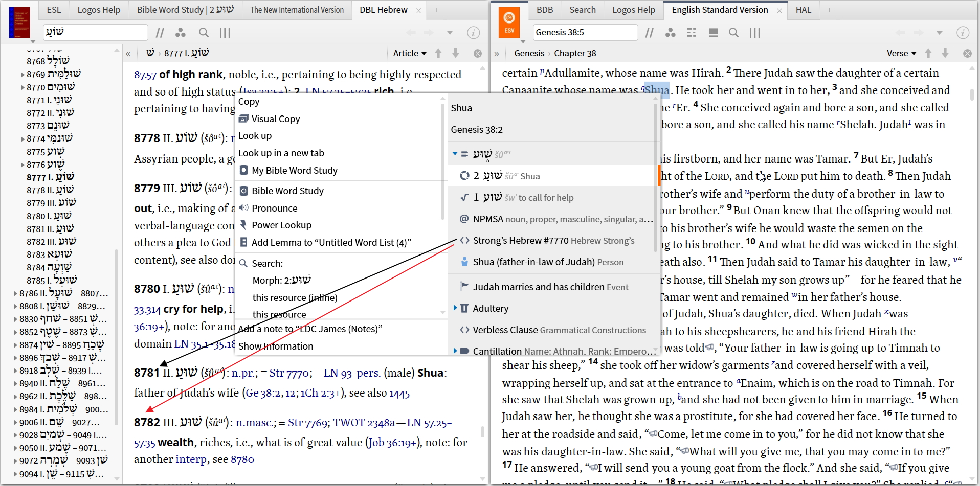Expand the ESV contents pane with » chevron
The width and height of the screenshot is (980, 486).
496,53
